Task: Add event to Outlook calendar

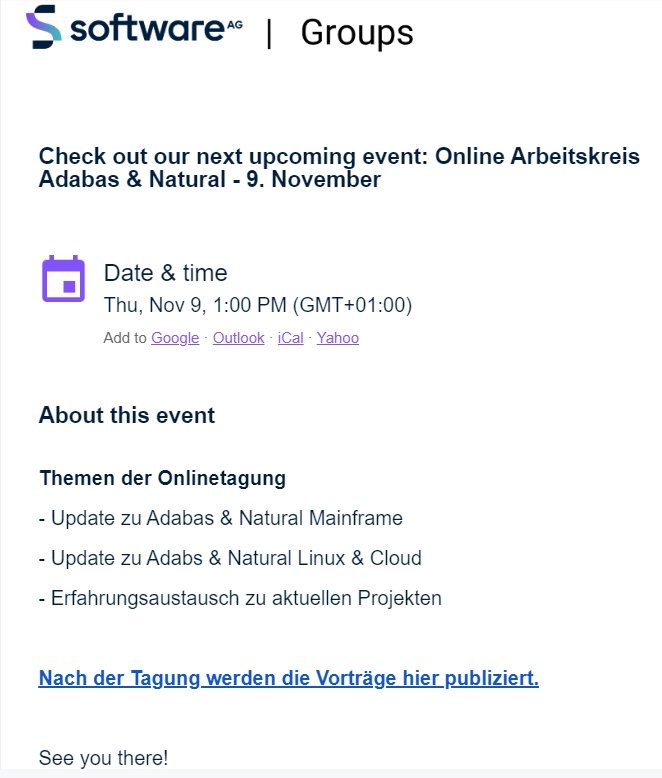Action: pyautogui.click(x=239, y=338)
